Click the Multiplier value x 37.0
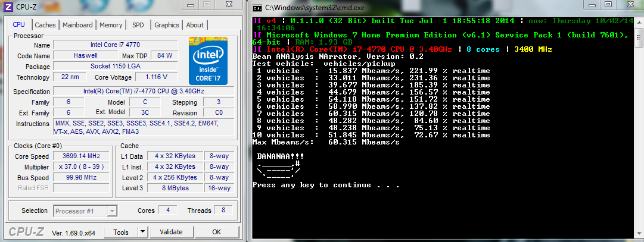The height and width of the screenshot is (242, 644). [81, 167]
